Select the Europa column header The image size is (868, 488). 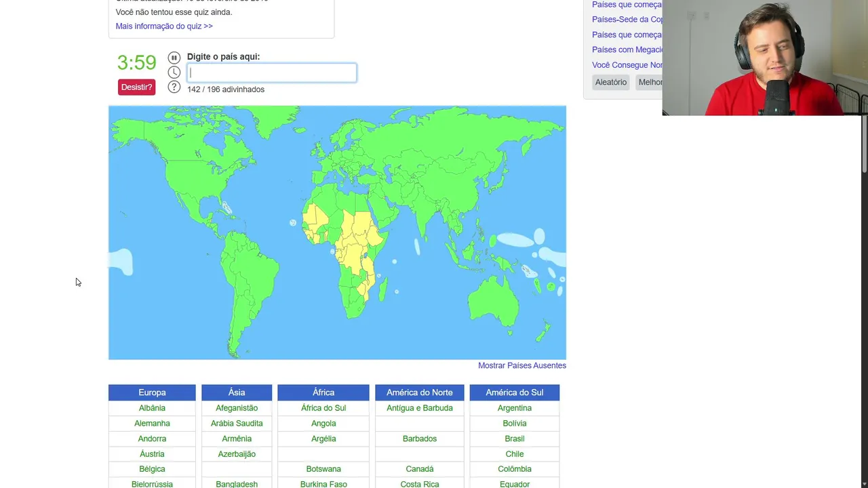(152, 392)
